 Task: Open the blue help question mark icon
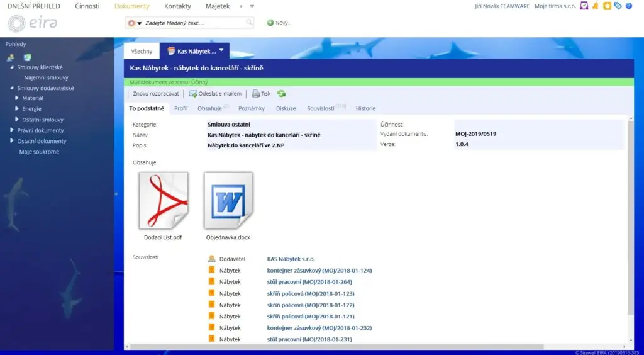(x=628, y=6)
